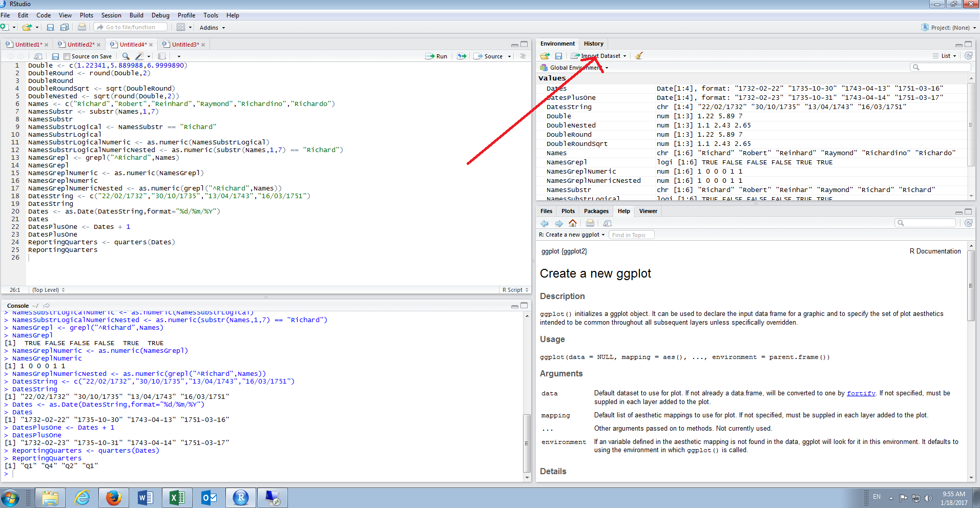Click the Find in Topic field

point(631,235)
